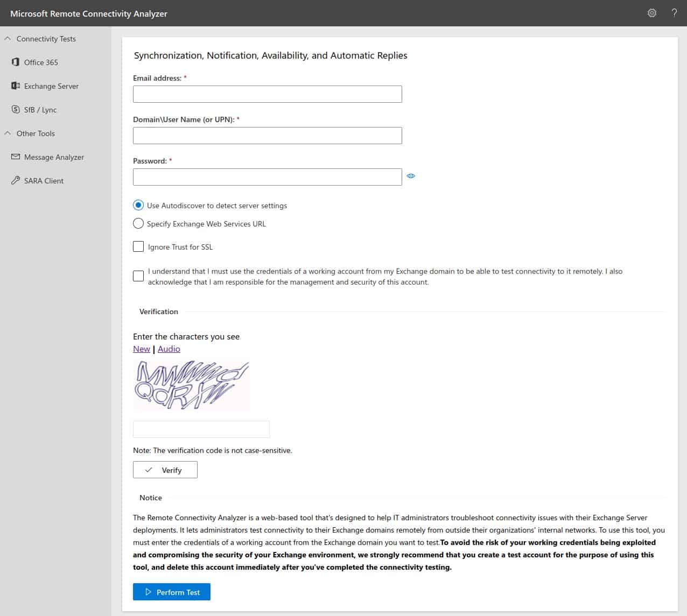687x616 pixels.
Task: Click the Exchange Server logo icon
Action: point(16,86)
